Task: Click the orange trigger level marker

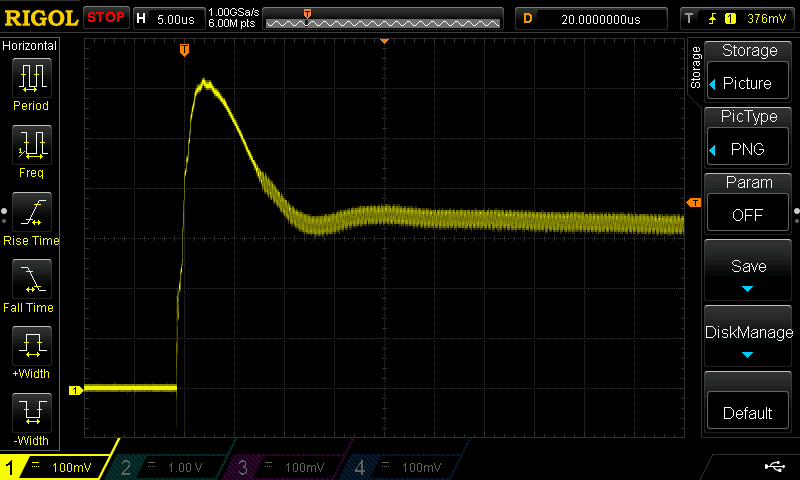Action: coord(693,204)
